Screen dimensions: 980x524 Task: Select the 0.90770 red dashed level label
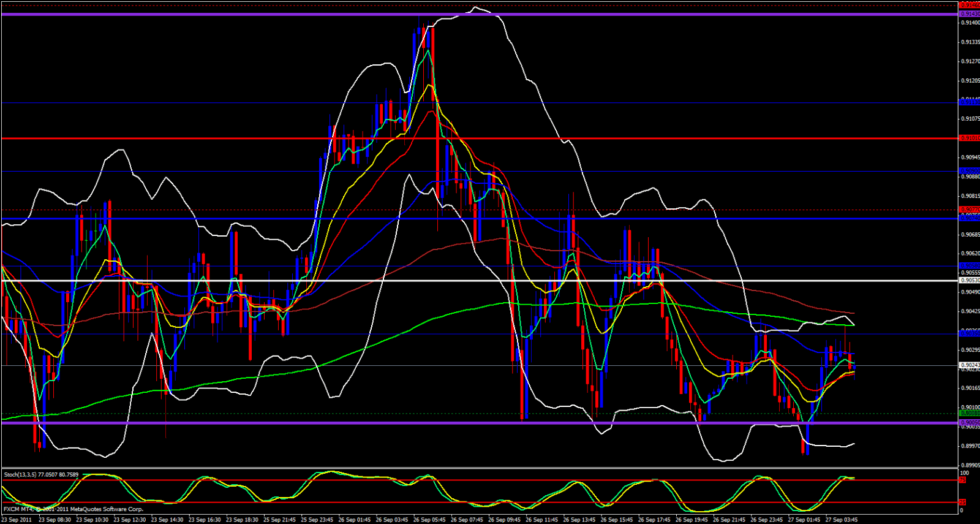969,210
